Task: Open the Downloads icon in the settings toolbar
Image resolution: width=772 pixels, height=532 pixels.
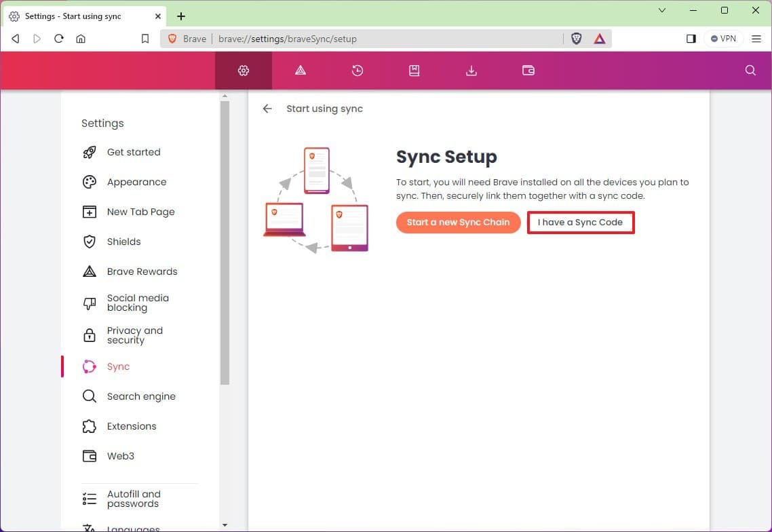Action: point(471,70)
